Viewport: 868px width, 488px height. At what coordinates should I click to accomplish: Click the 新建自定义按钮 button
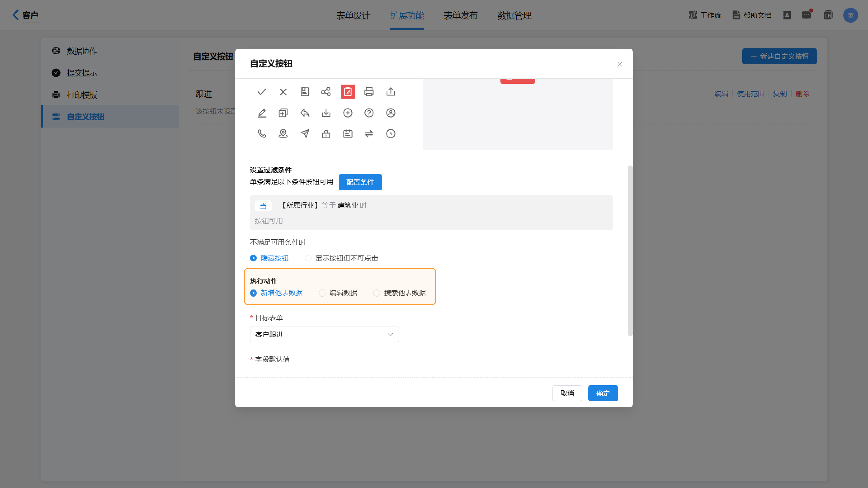[779, 56]
